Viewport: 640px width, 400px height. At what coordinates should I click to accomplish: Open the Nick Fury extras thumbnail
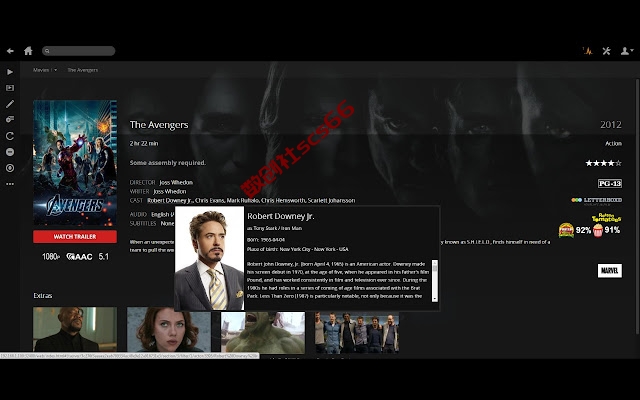[x=75, y=330]
